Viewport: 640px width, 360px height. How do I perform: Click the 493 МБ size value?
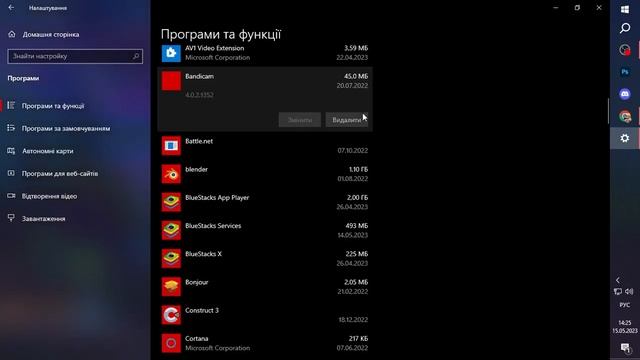point(356,226)
